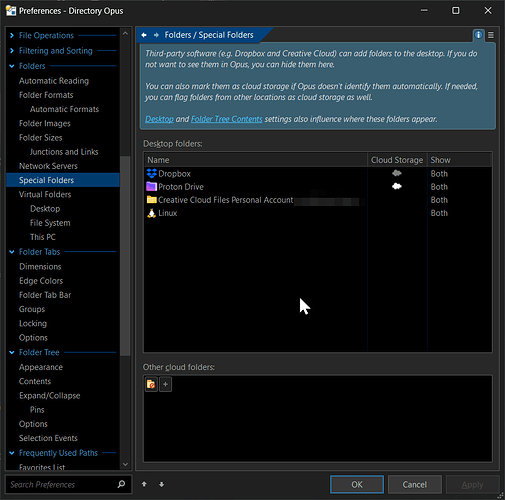Click the back arrow in page header
505x500 pixels.
pyautogui.click(x=144, y=35)
